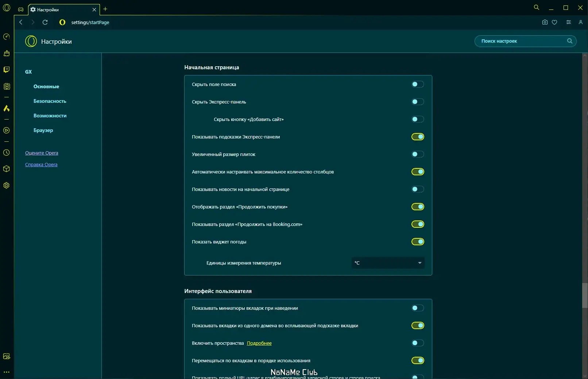This screenshot has height=379, width=588.
Task: Go forward with the right arrow button
Action: point(33,22)
